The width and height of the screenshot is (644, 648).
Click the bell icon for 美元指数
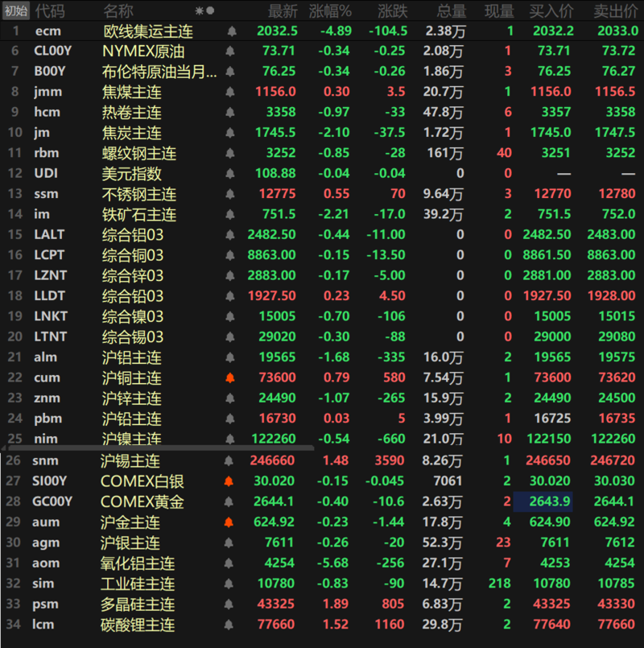[x=232, y=174]
